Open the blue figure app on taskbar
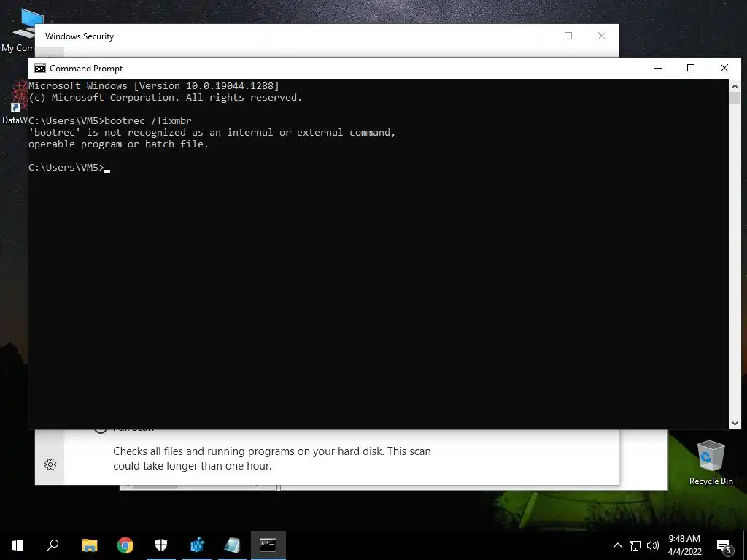This screenshot has width=747, height=560. tap(197, 545)
